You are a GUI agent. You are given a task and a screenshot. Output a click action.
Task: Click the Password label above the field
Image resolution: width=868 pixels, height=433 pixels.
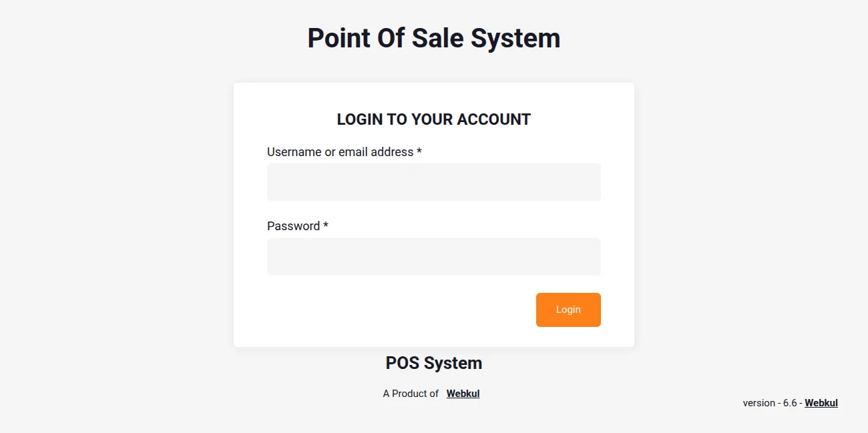[294, 226]
